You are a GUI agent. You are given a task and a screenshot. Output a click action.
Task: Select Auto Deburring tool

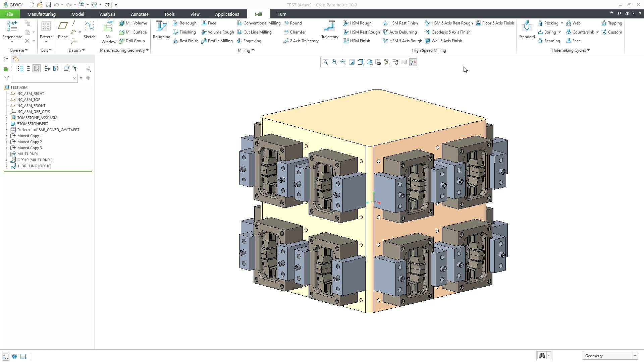click(x=400, y=32)
